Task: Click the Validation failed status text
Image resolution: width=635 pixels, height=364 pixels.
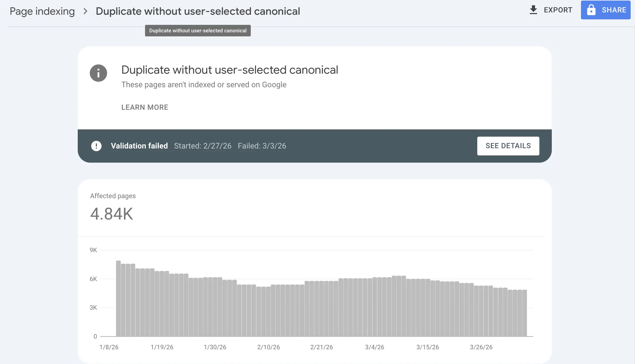Action: tap(139, 146)
